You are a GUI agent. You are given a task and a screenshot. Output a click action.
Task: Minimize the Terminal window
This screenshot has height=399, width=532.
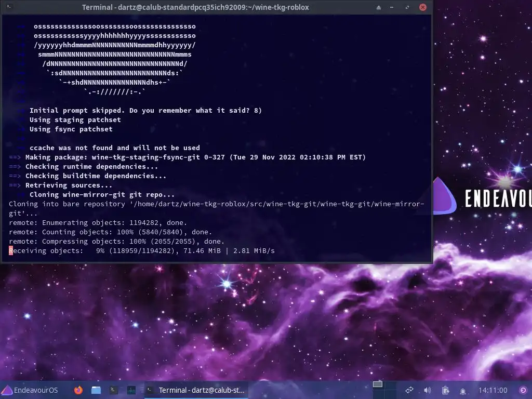click(x=392, y=7)
